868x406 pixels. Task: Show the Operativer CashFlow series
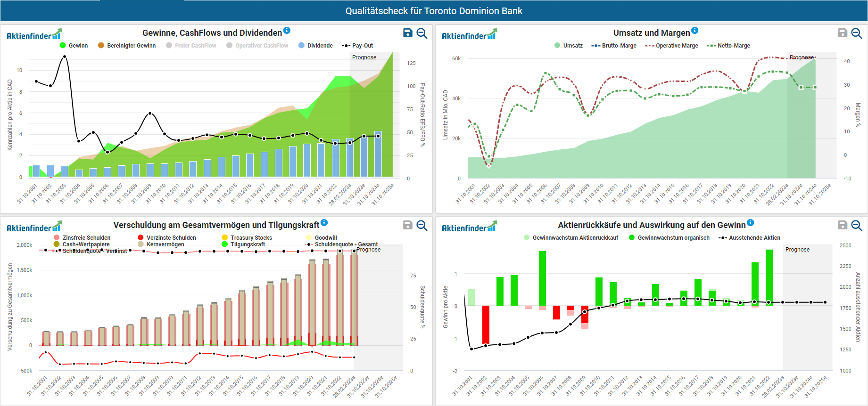click(261, 46)
